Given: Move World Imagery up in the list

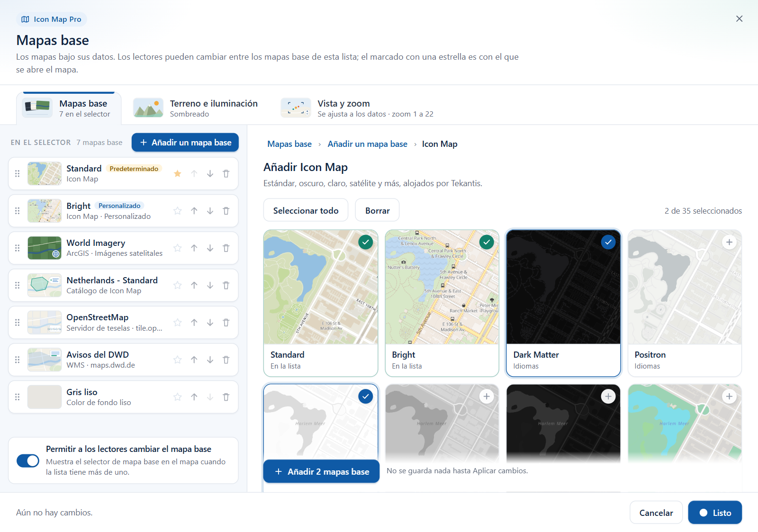Looking at the screenshot, I should [x=194, y=248].
